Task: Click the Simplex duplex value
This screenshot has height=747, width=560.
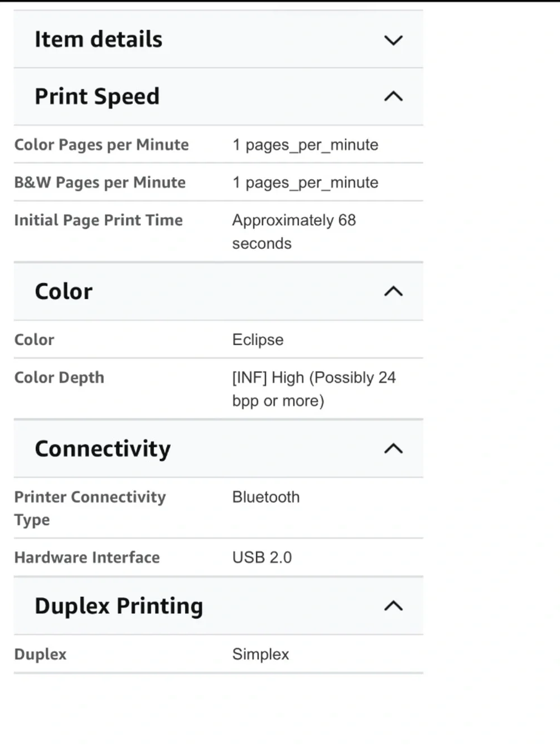Action: point(261,655)
